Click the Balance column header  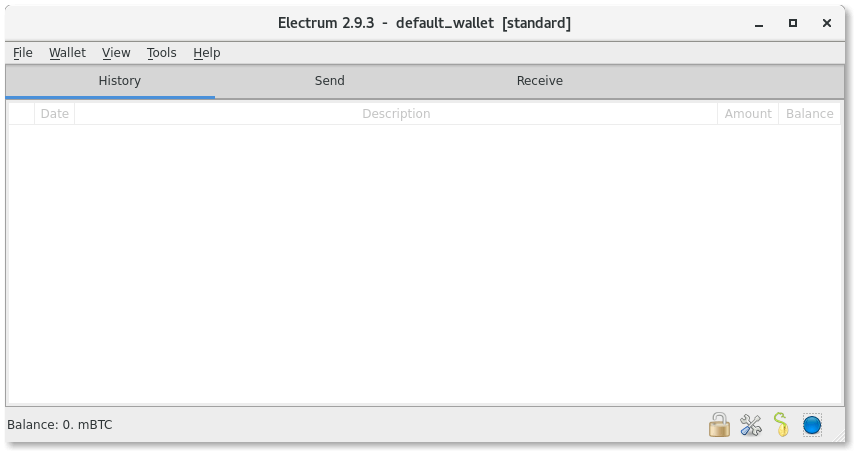[809, 113]
